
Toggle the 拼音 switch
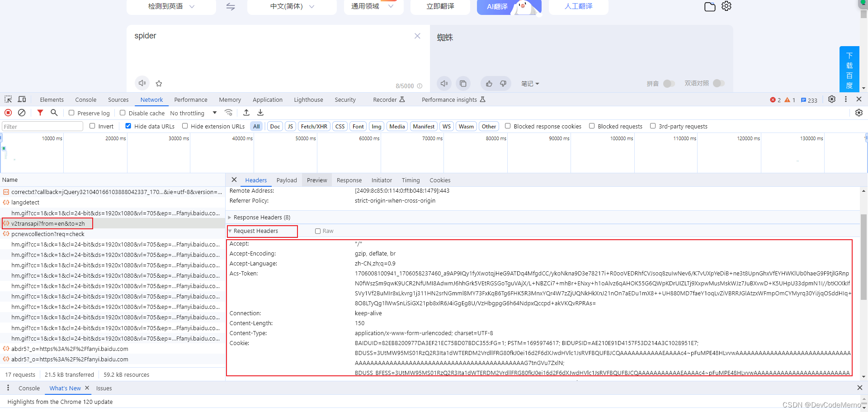coord(669,84)
